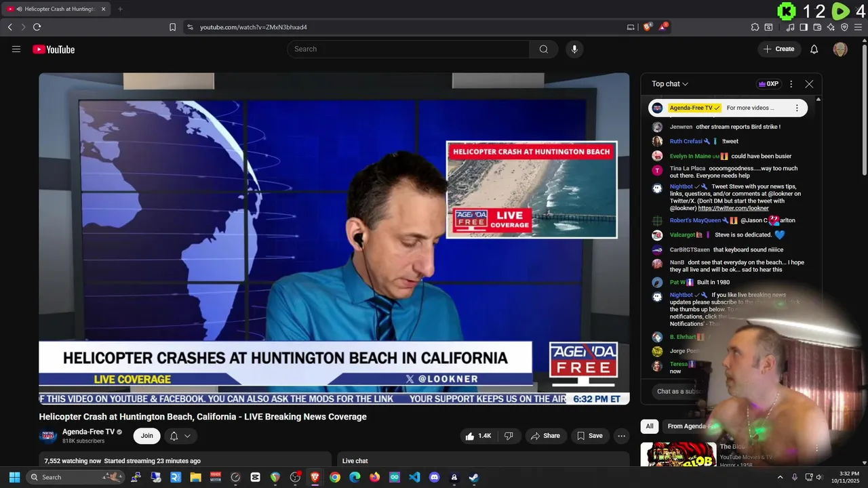Image resolution: width=868 pixels, height=488 pixels.
Task: Go to the YouTube home logo
Action: [54, 49]
